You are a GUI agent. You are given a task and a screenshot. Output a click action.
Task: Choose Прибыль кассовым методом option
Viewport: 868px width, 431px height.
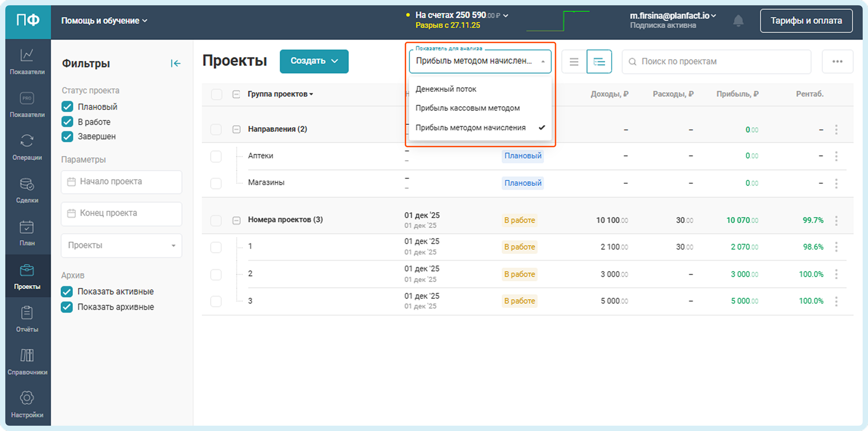[467, 108]
